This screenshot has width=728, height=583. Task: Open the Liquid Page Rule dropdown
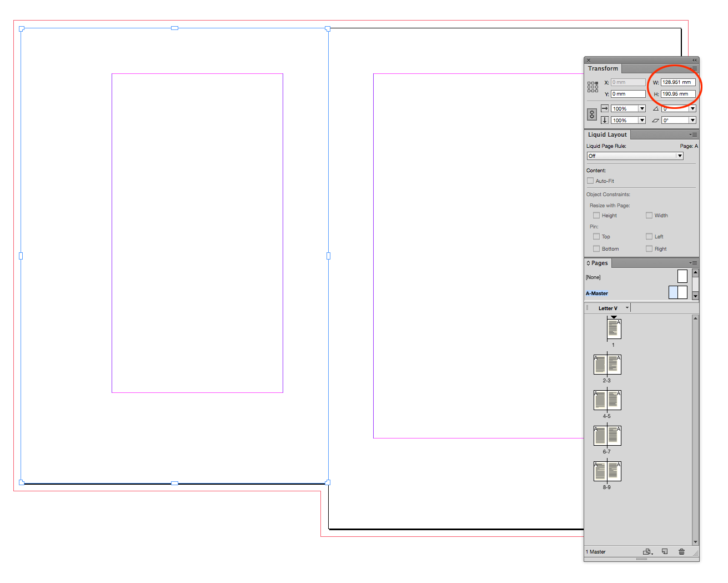(x=635, y=156)
